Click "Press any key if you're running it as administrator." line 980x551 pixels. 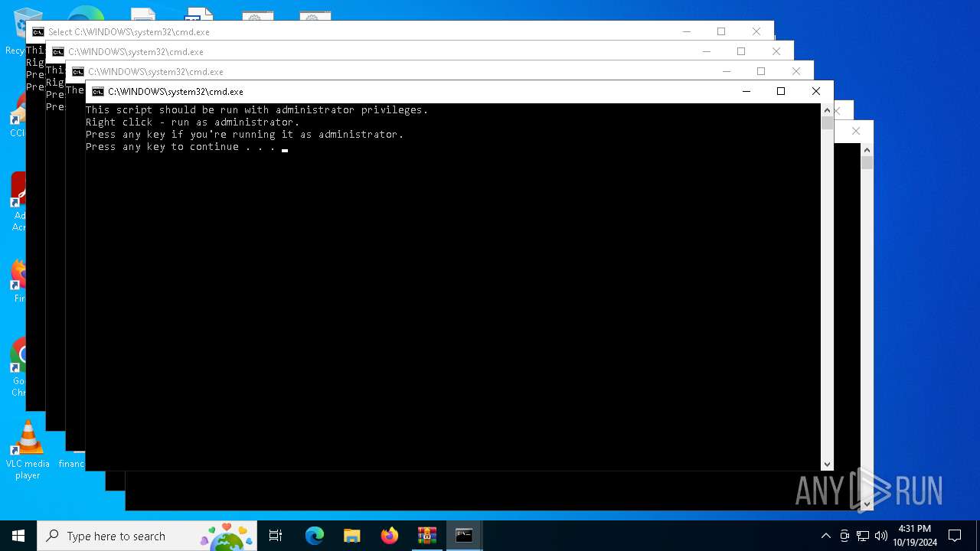244,135
